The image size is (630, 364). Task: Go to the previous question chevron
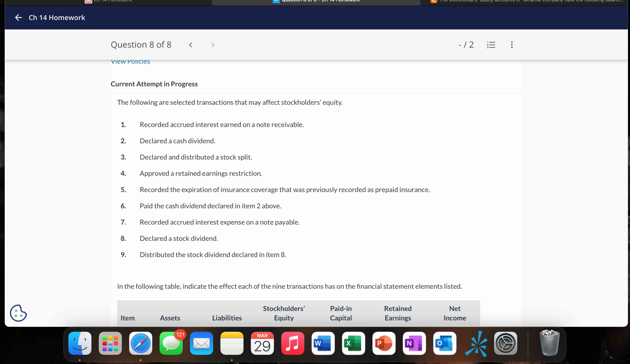coord(191,45)
